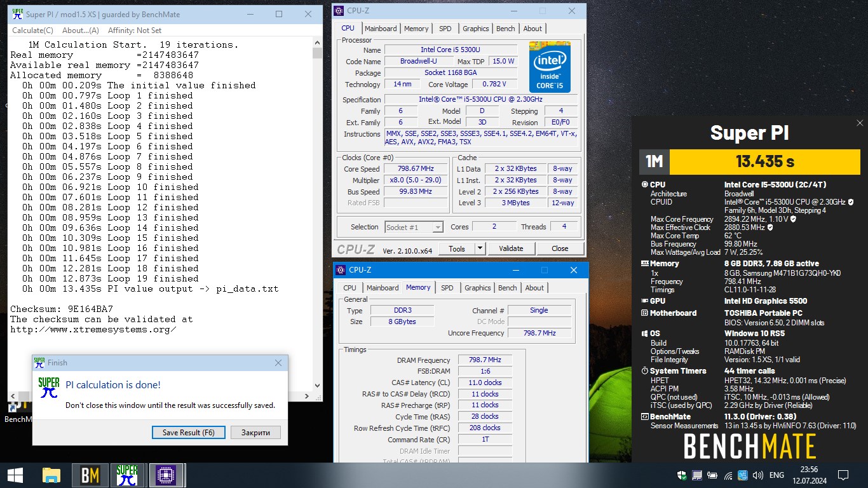Open the volume speaker tray icon
Screen dimensions: 868x488
tap(758, 475)
